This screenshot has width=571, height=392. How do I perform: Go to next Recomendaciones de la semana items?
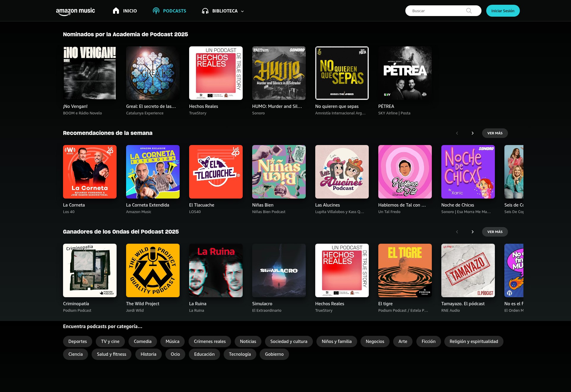(x=473, y=133)
